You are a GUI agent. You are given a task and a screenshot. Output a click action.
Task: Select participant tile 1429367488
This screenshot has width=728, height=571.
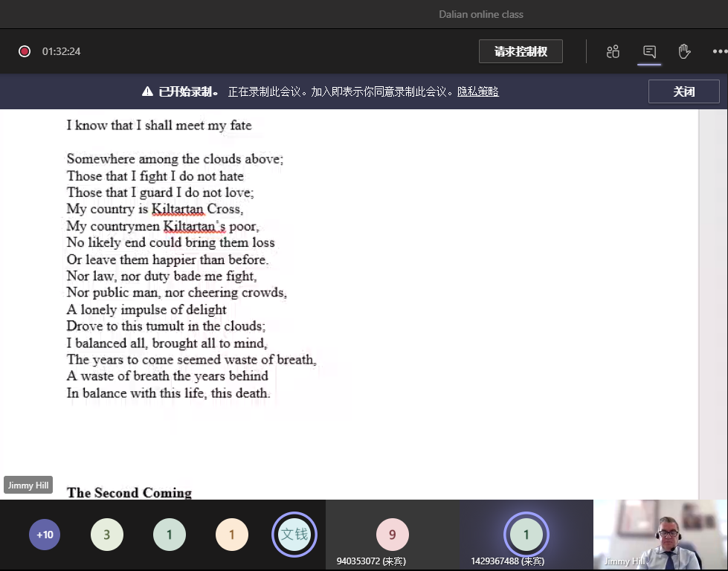(x=526, y=535)
